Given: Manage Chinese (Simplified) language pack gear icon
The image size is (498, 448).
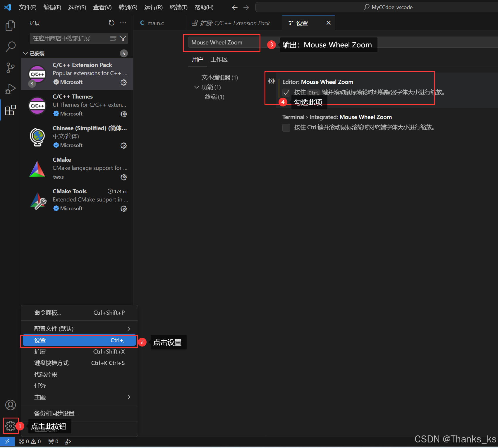Looking at the screenshot, I should click(124, 146).
